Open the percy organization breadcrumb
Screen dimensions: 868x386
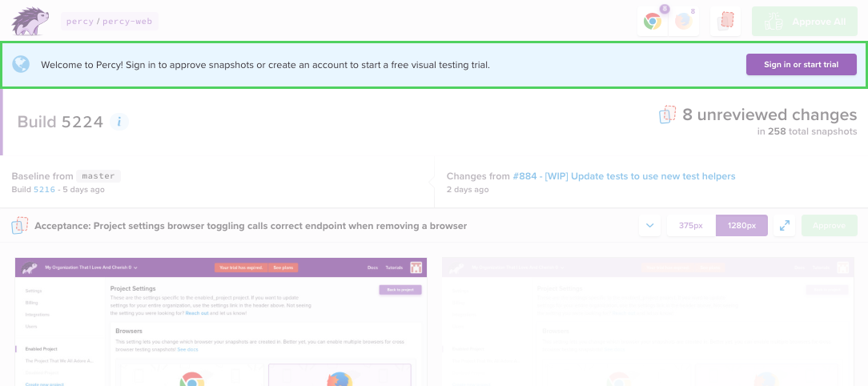point(80,22)
